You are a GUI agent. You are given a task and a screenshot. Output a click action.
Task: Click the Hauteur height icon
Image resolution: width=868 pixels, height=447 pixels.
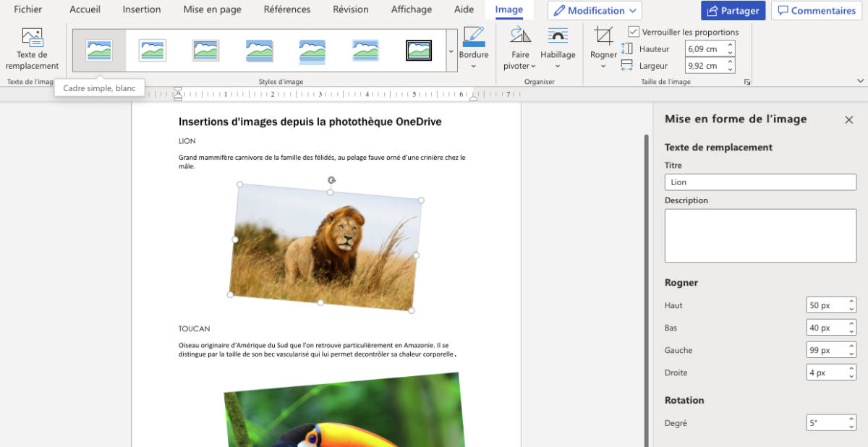(x=627, y=48)
